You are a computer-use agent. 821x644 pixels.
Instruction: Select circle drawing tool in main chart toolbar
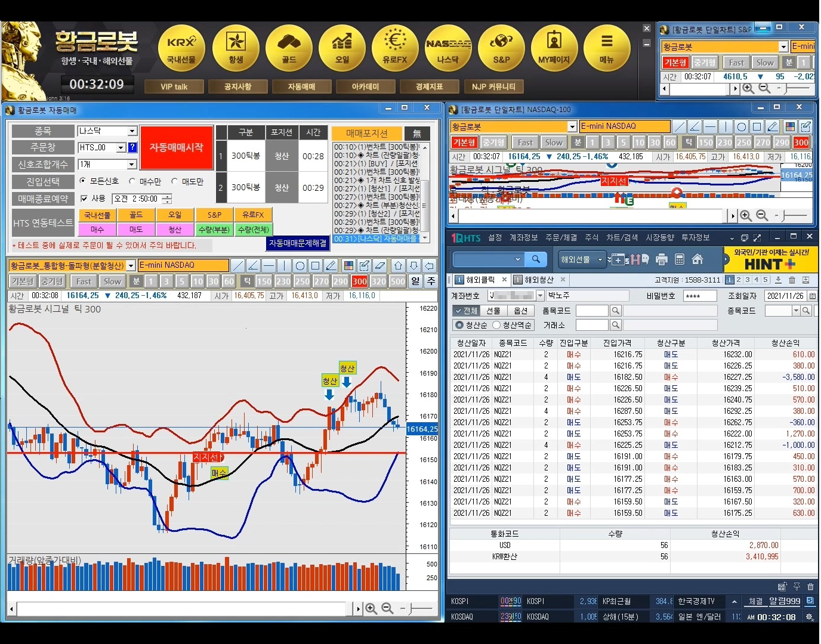(300, 265)
